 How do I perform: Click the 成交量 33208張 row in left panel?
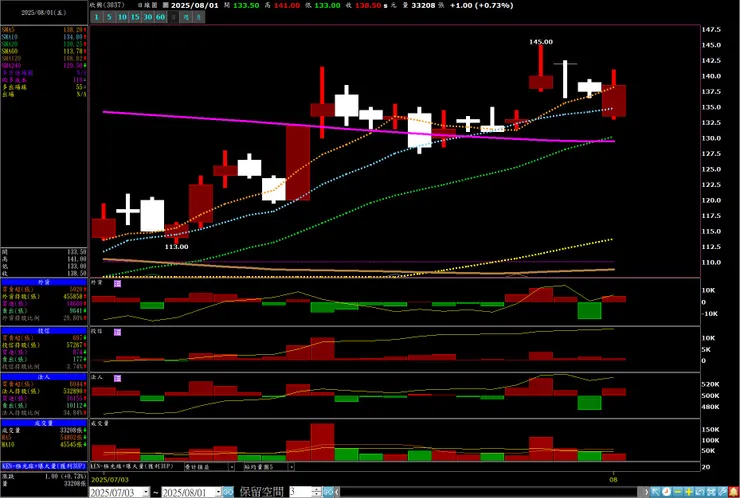[x=44, y=430]
